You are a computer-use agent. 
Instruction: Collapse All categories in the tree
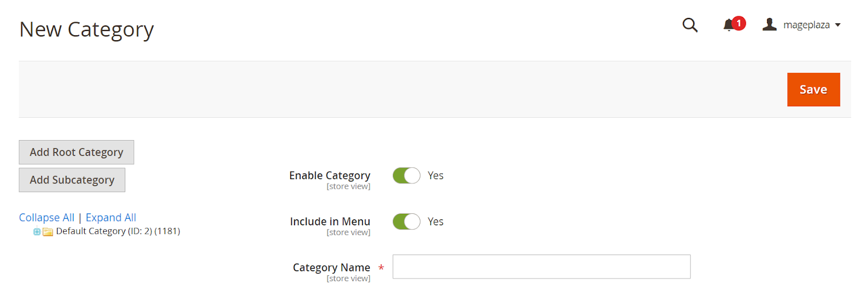tap(47, 218)
